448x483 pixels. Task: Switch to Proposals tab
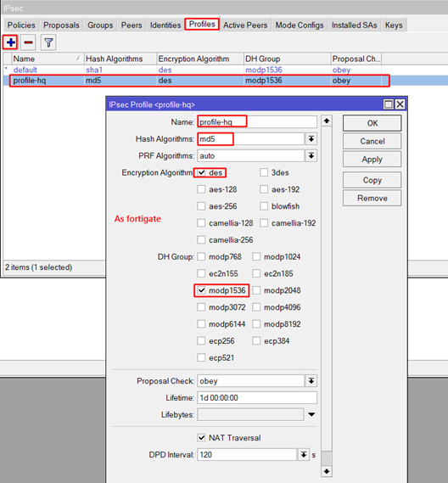tap(61, 25)
